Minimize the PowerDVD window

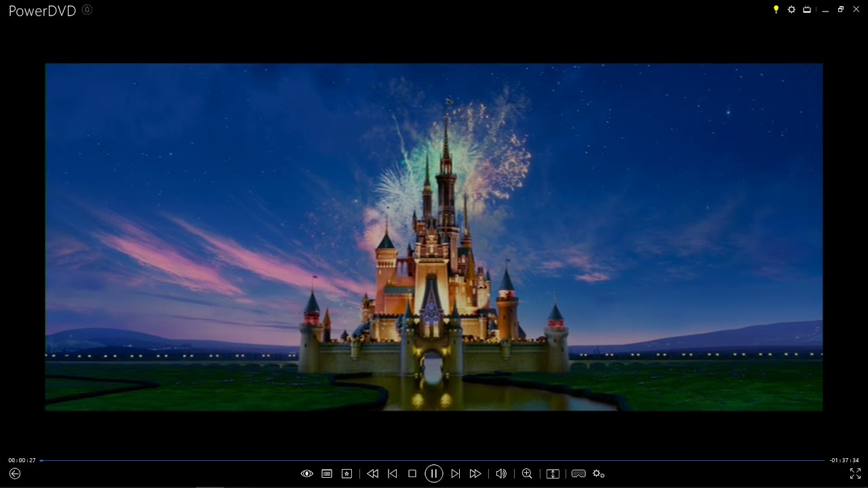tap(825, 10)
